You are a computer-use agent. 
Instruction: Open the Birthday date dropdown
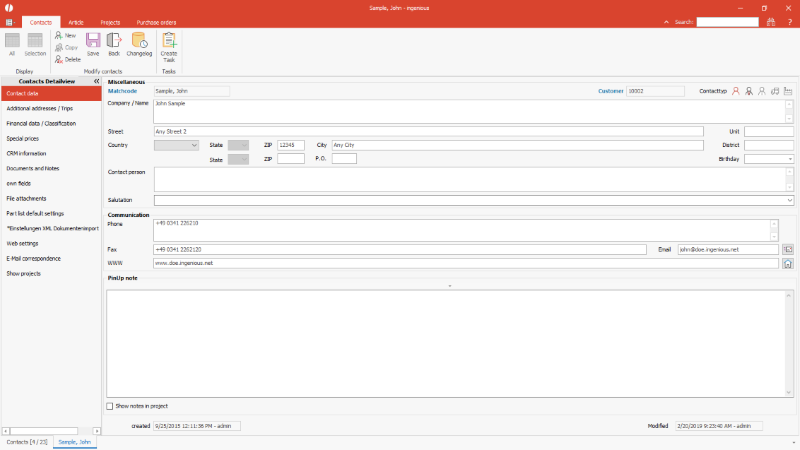(x=789, y=158)
